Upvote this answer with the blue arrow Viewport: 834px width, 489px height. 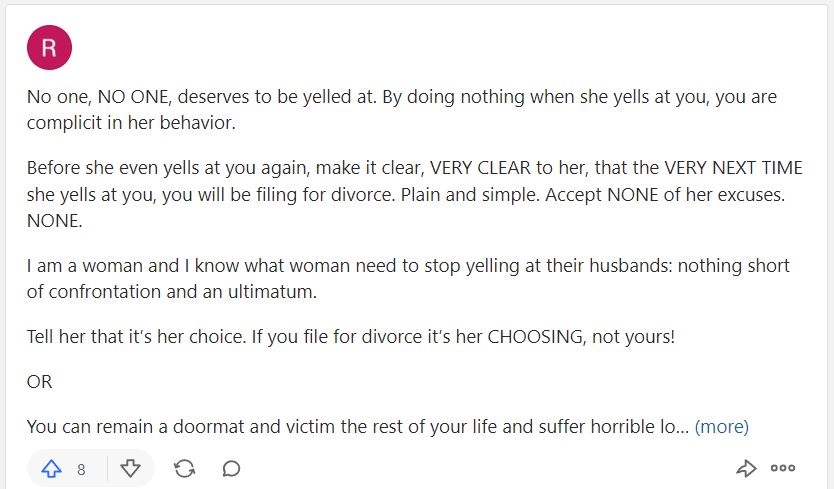pyautogui.click(x=52, y=469)
